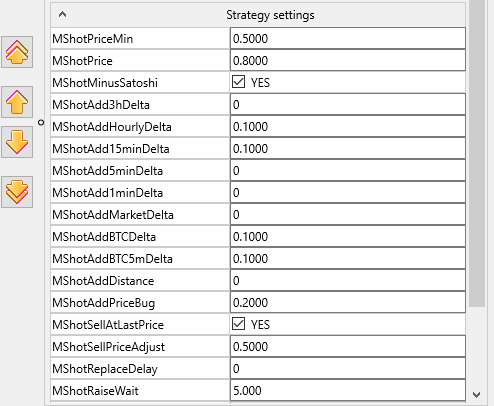Uncheck the MShotMinusSatoshi YES checkbox
Viewport: 494px width, 406px height.
pyautogui.click(x=238, y=82)
